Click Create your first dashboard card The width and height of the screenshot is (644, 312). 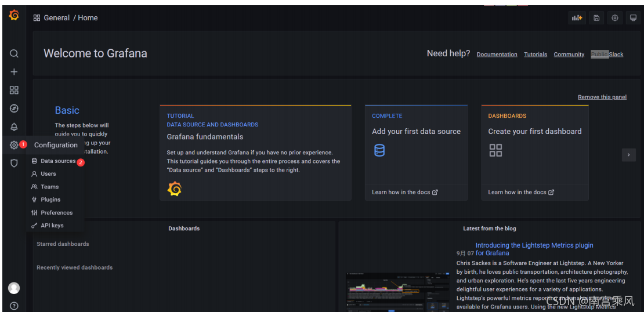[x=535, y=153]
